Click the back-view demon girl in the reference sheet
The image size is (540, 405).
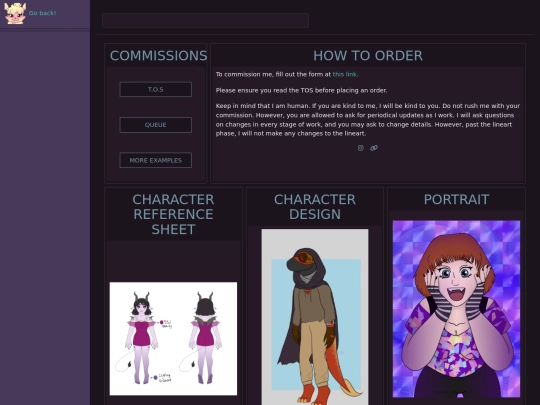[205, 338]
